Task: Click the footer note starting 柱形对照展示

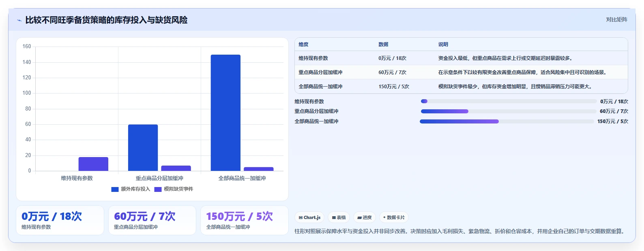Action: 461,232
